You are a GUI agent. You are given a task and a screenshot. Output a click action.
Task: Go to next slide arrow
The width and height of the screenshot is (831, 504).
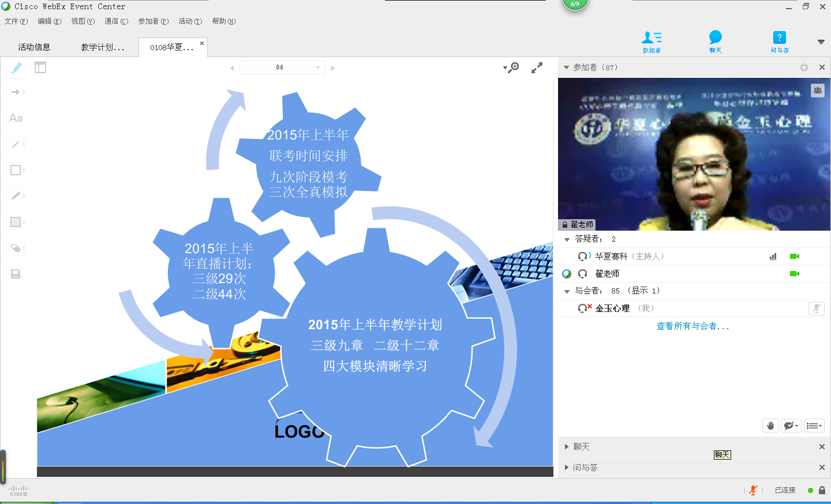[333, 68]
